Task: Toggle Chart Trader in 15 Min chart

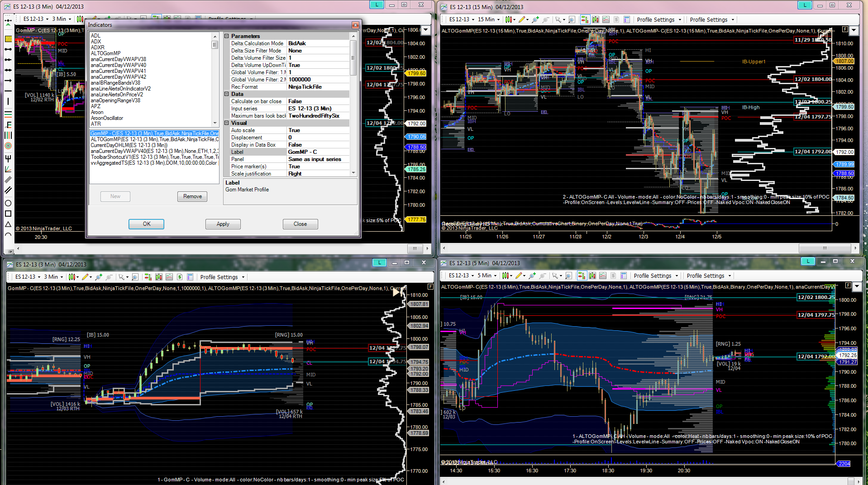Action: [585, 19]
